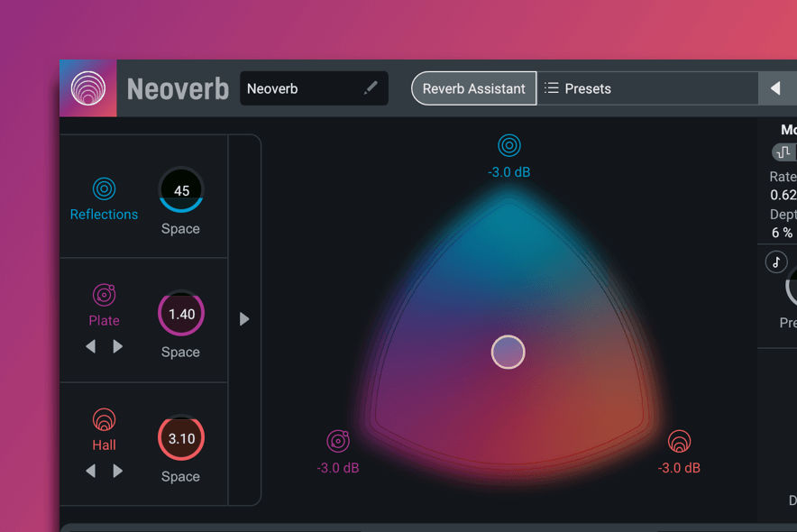Click the Reflections icon atop blend pad
This screenshot has height=532, width=797.
(x=508, y=146)
